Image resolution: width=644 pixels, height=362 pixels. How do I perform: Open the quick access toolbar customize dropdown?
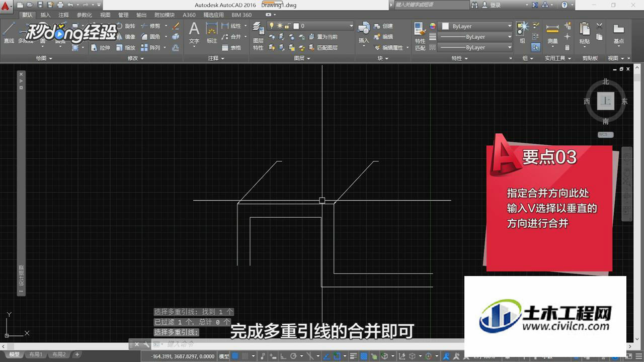pyautogui.click(x=99, y=5)
